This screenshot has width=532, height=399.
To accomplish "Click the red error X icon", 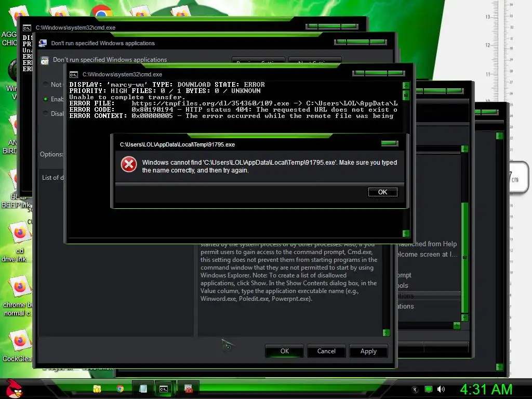I will [129, 165].
